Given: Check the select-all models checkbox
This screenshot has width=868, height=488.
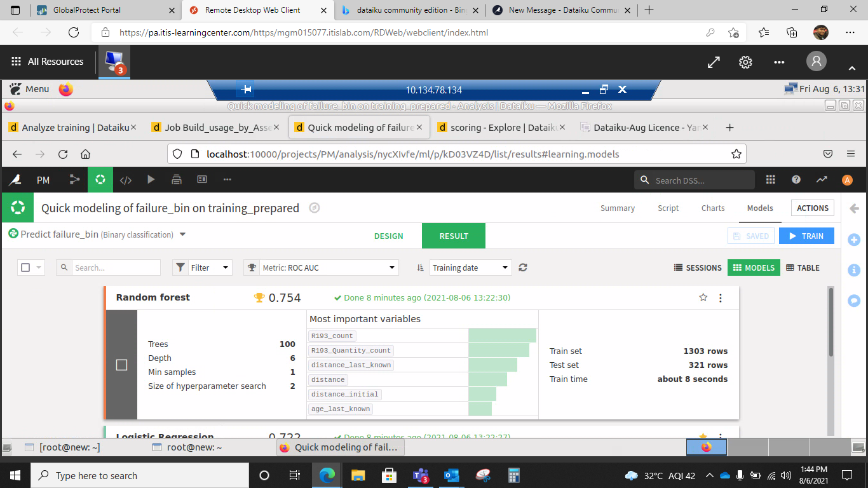Looking at the screenshot, I should tap(26, 268).
